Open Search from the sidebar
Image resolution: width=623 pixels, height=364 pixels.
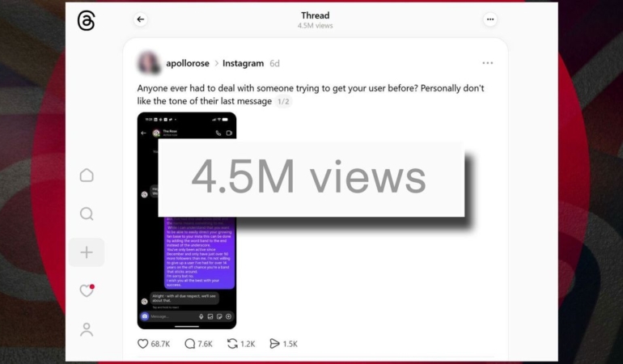click(x=87, y=214)
